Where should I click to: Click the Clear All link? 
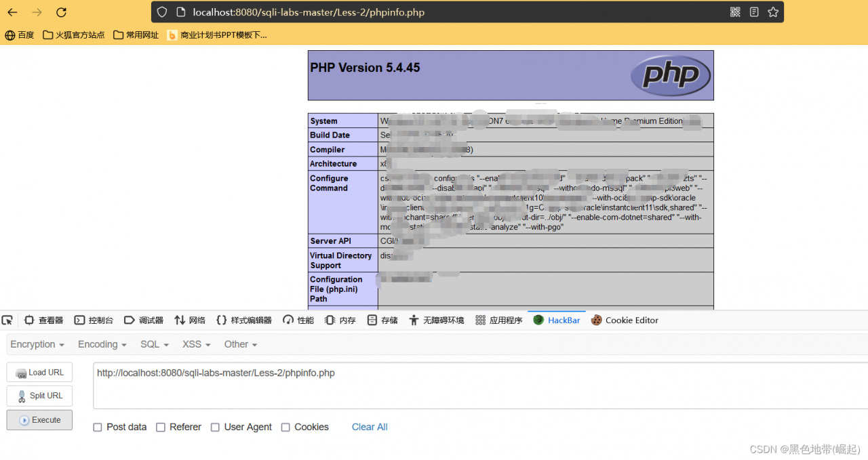tap(370, 427)
